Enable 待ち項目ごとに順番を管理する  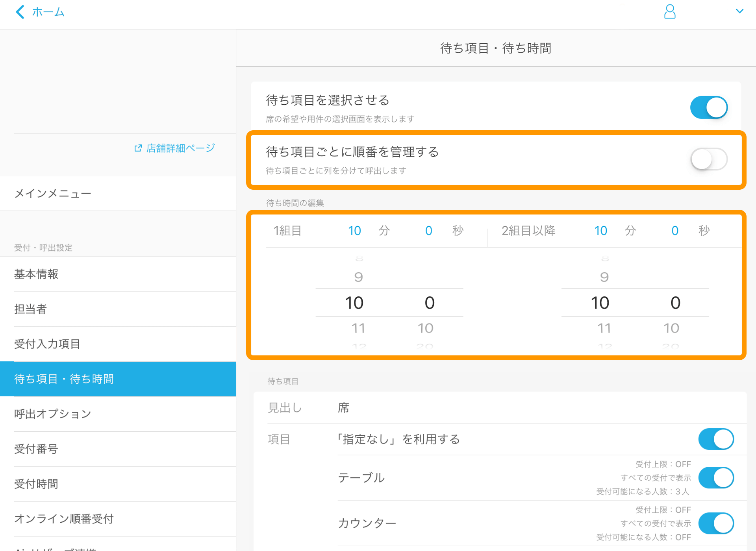click(709, 159)
